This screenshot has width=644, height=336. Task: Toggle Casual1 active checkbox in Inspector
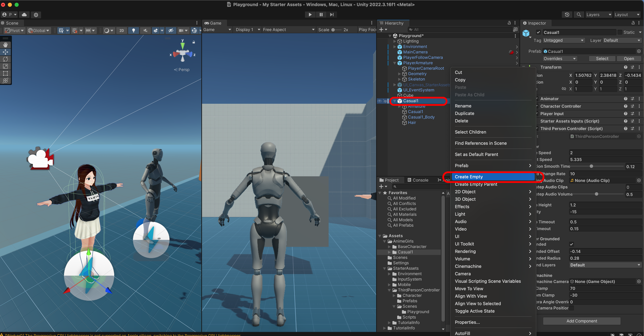pyautogui.click(x=538, y=32)
